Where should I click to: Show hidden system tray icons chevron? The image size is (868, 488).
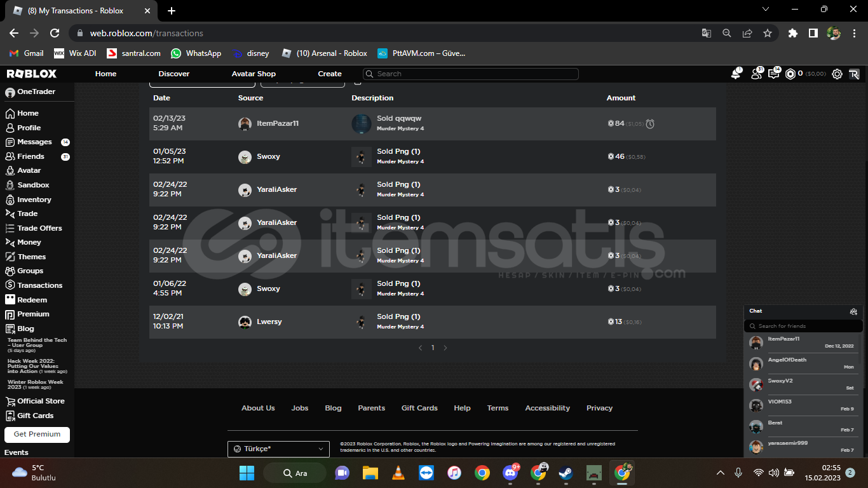coord(720,473)
